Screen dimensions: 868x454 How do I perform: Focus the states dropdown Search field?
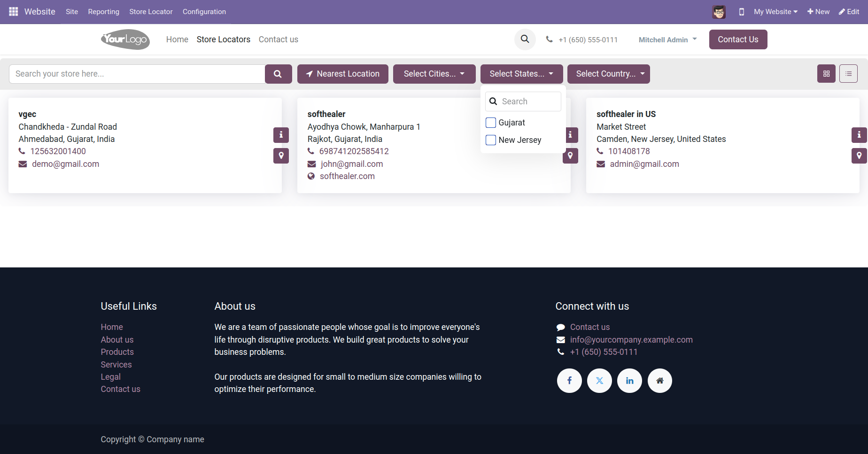click(523, 102)
